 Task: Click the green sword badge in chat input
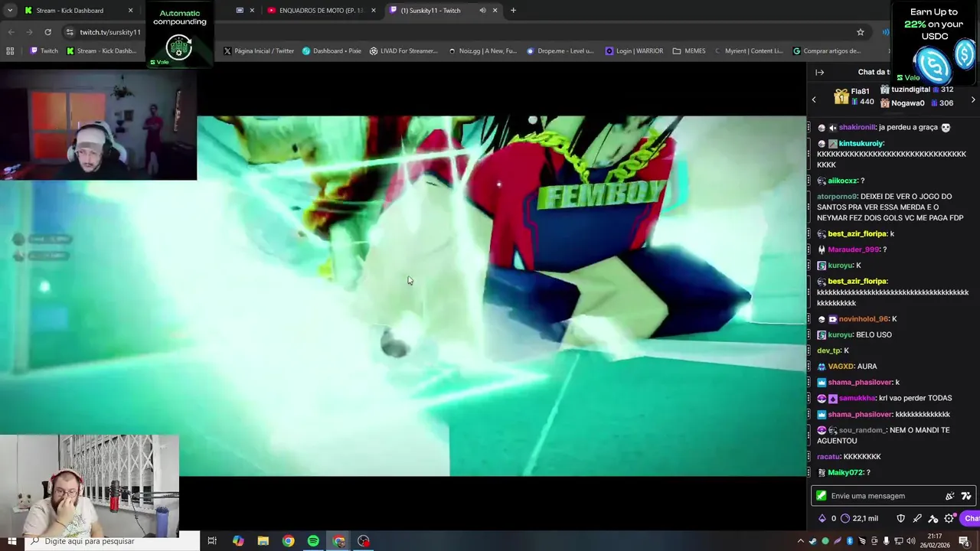[822, 496]
